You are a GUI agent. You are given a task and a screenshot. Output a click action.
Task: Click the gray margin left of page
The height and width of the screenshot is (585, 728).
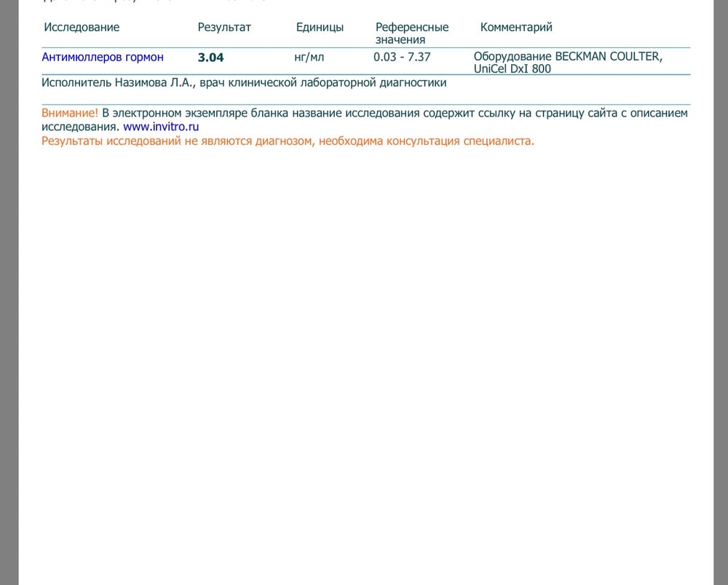[x=9, y=293]
